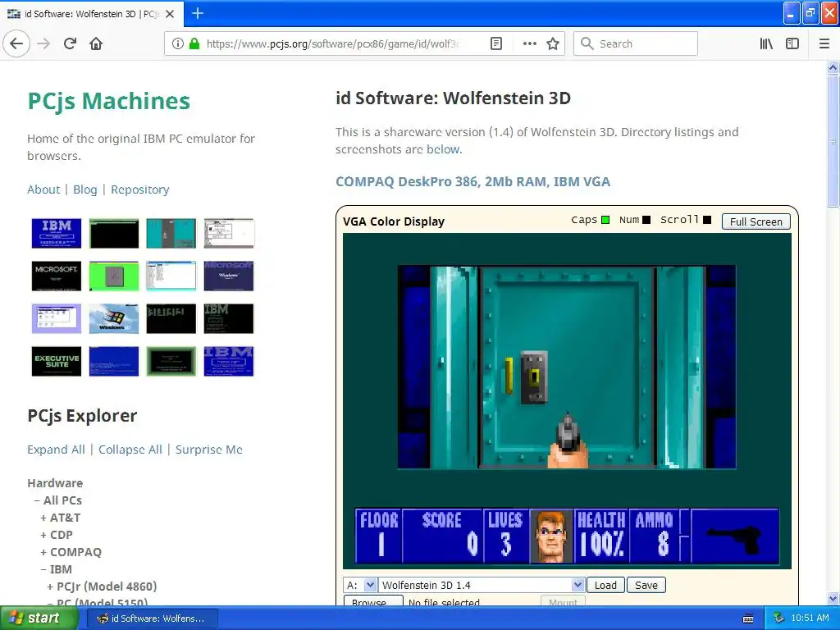Image resolution: width=840 pixels, height=630 pixels.
Task: Click the browser forward arrow
Action: pyautogui.click(x=44, y=43)
